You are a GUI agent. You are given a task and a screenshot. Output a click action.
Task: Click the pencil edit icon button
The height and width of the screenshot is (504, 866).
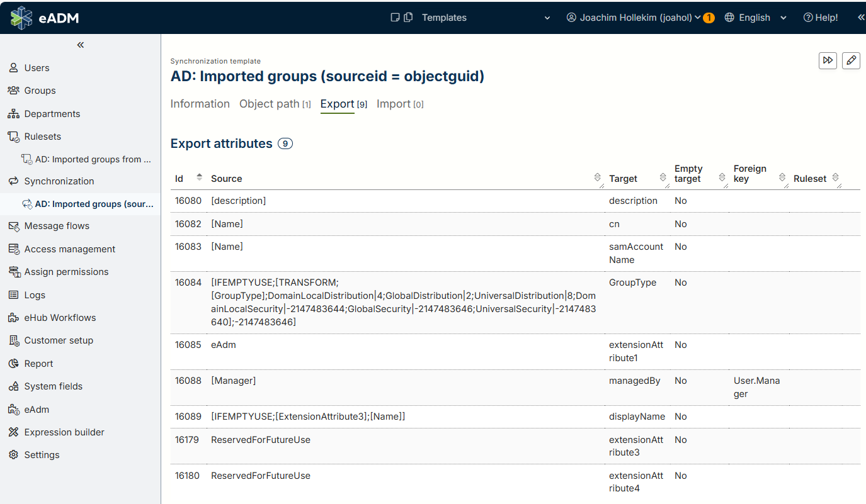coord(851,60)
